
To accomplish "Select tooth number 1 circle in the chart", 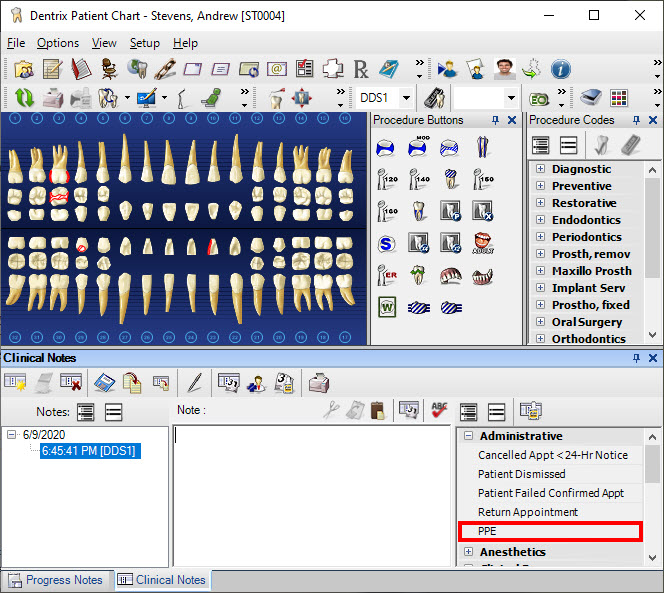I will point(15,119).
